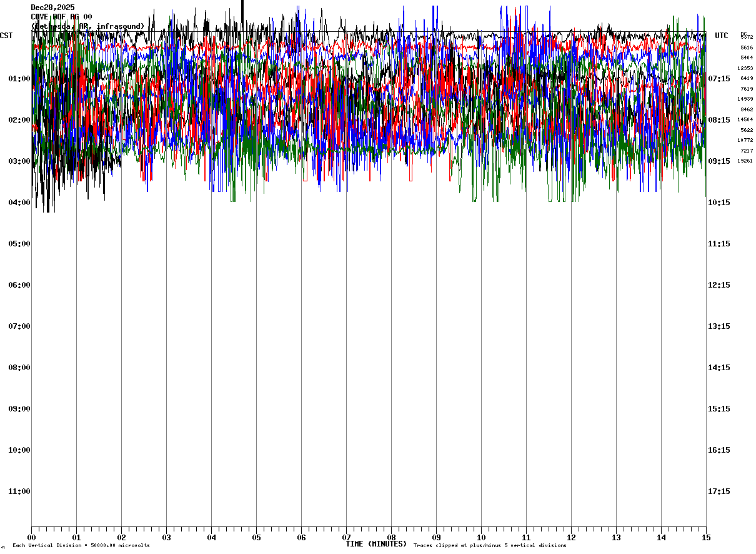Click the 04:00 CST time label
Screen dimensions: 756x554
pyautogui.click(x=19, y=203)
